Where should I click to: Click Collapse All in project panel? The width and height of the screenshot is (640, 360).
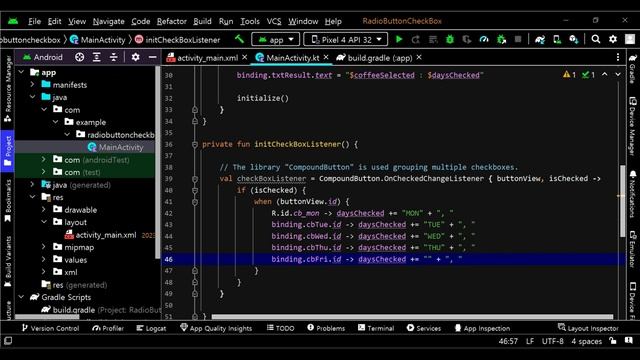tap(113, 57)
